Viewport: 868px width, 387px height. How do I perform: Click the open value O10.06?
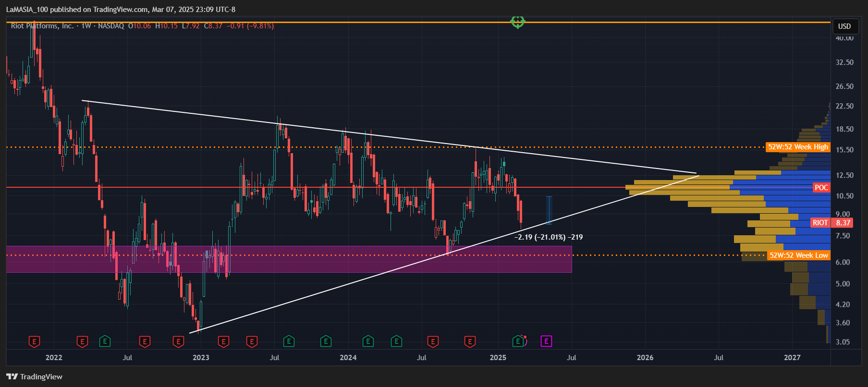click(140, 26)
